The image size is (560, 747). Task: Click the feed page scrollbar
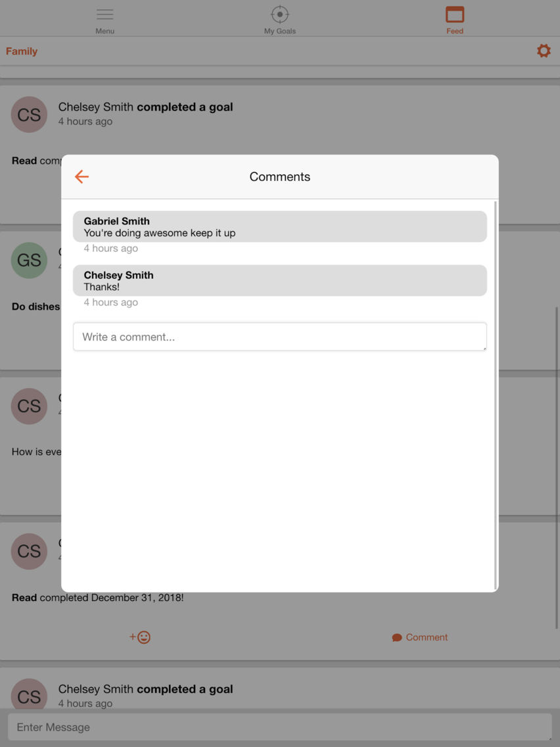coord(557,467)
